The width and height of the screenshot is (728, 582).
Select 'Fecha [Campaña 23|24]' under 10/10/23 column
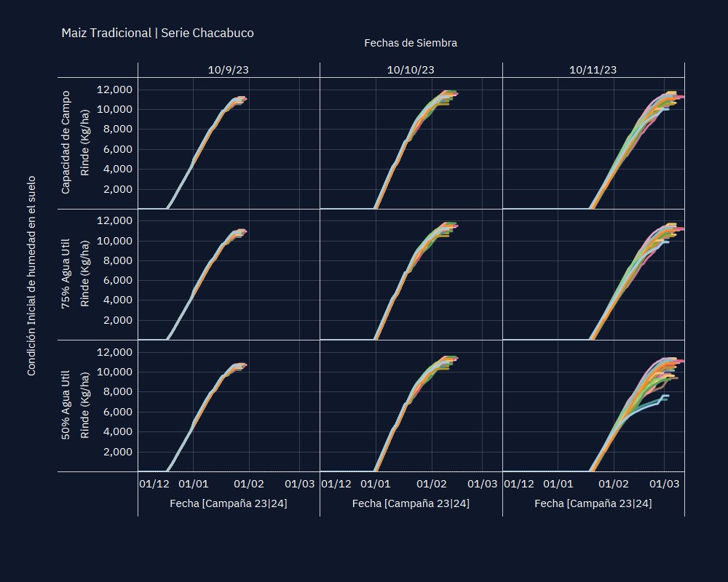pos(411,503)
